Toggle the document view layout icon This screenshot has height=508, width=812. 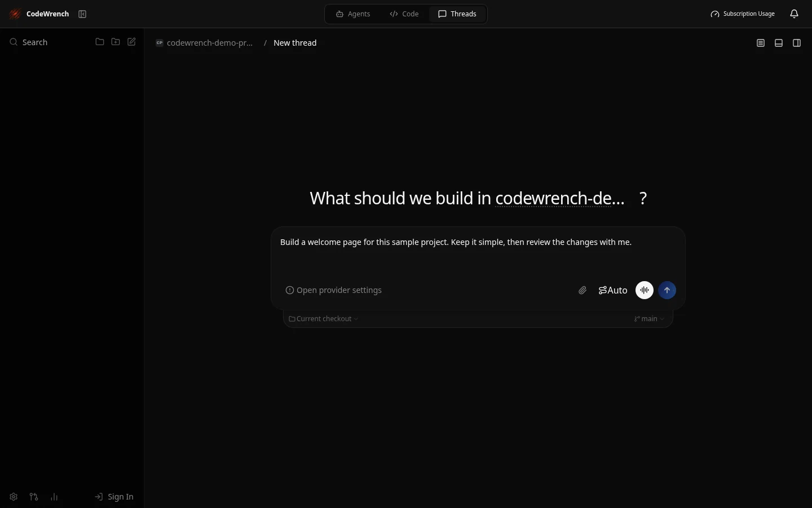[761, 43]
